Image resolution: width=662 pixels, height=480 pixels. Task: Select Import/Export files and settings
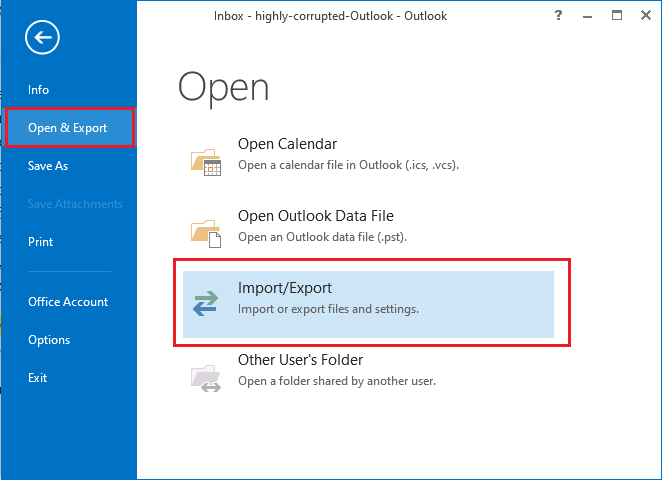click(368, 304)
